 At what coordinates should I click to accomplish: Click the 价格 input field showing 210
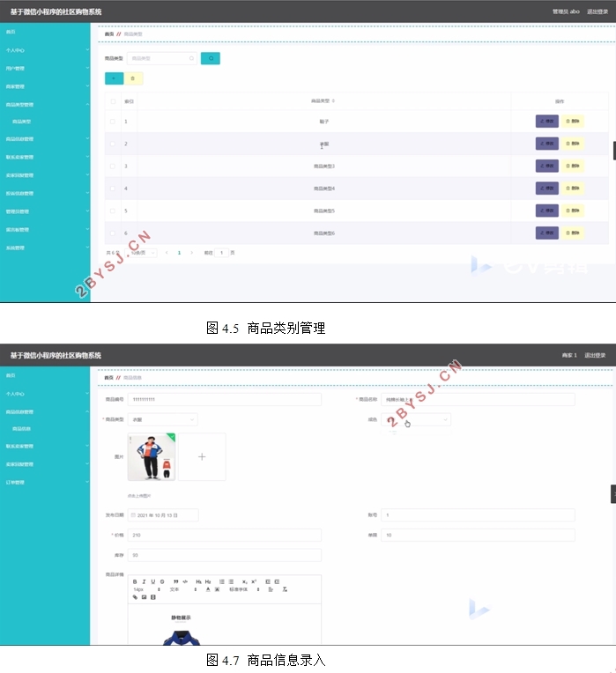[224, 535]
